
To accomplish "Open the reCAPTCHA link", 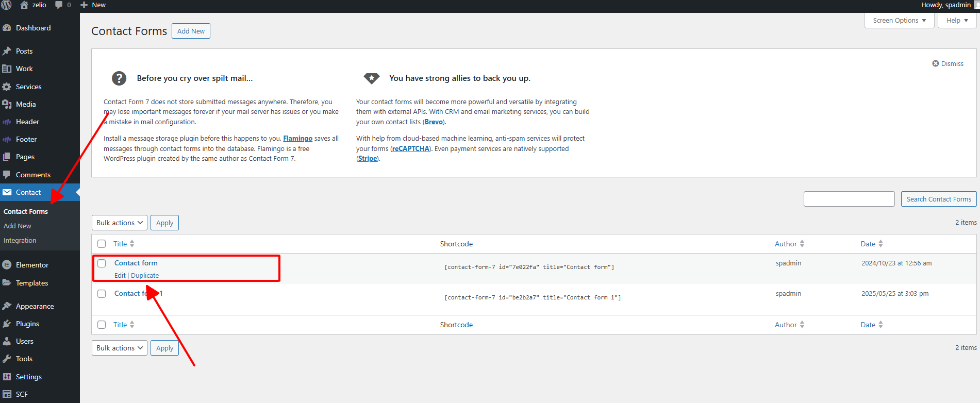I will pyautogui.click(x=410, y=148).
